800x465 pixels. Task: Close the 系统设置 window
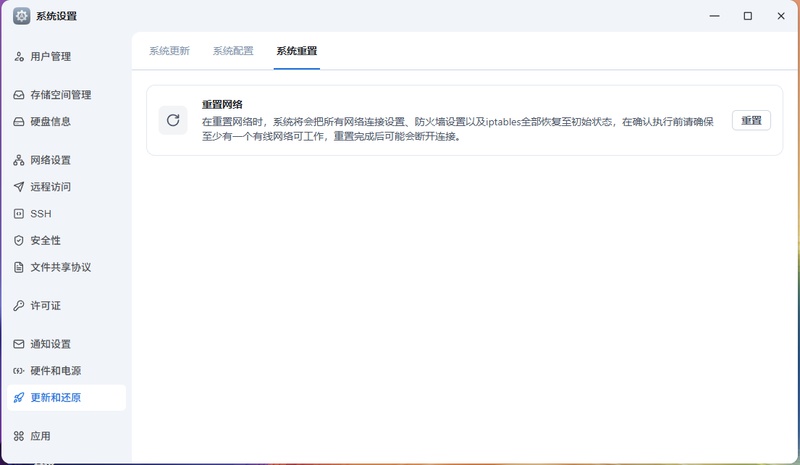781,16
